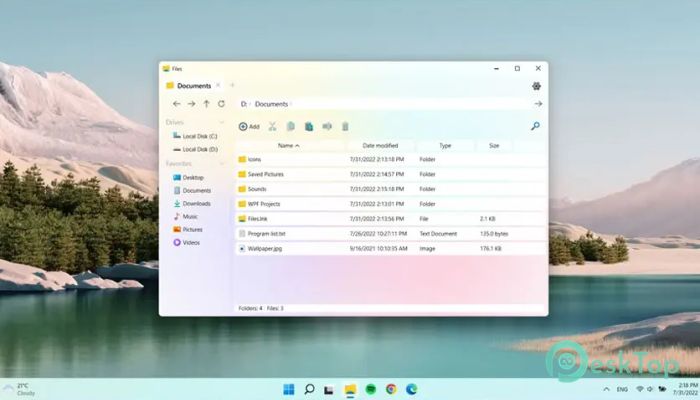Open Local Disk (D:) drive
Image resolution: width=700 pixels, height=400 pixels.
(x=196, y=150)
